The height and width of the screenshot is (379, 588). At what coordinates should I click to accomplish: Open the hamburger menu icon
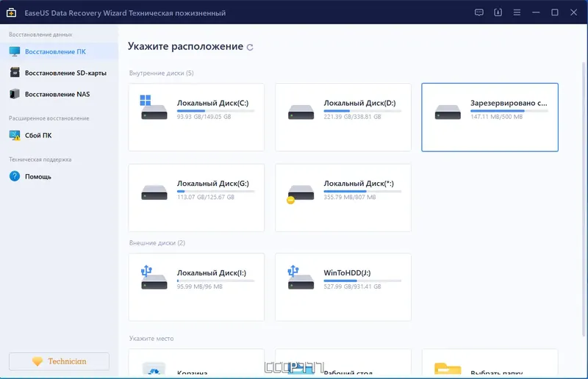pyautogui.click(x=517, y=12)
